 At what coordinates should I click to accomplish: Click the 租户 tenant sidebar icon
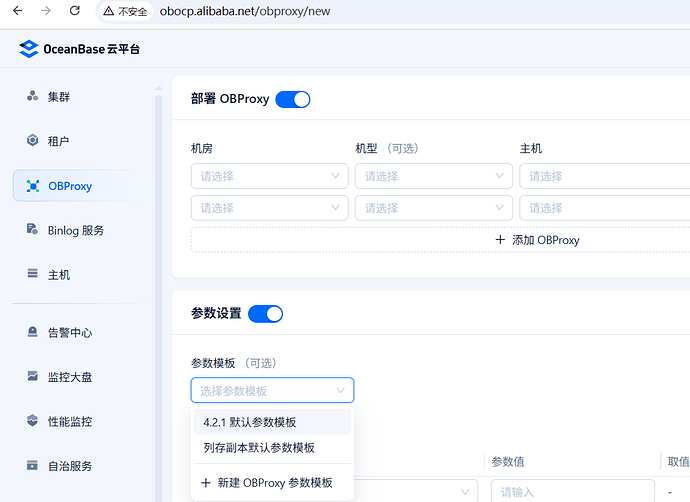tap(32, 140)
